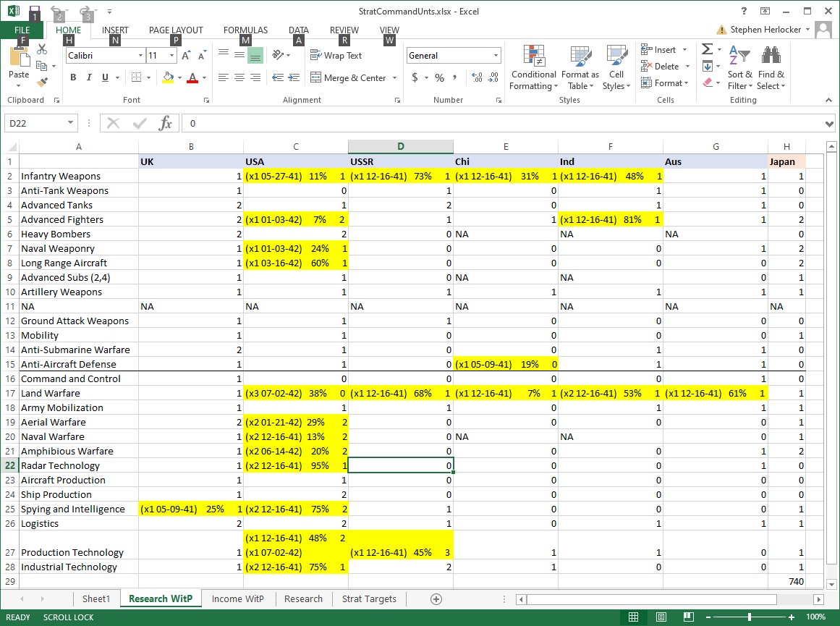
Task: Click the Select All corner triangle
Action: click(x=12, y=146)
